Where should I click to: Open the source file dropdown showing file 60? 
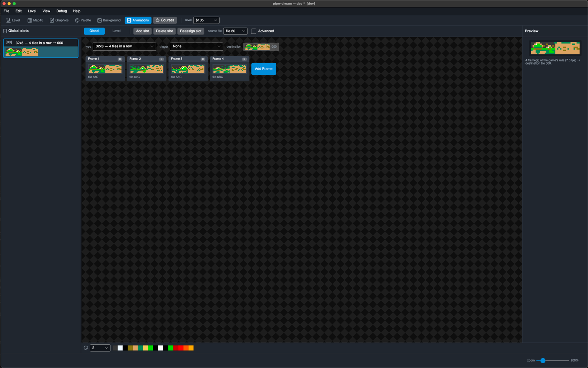(235, 31)
